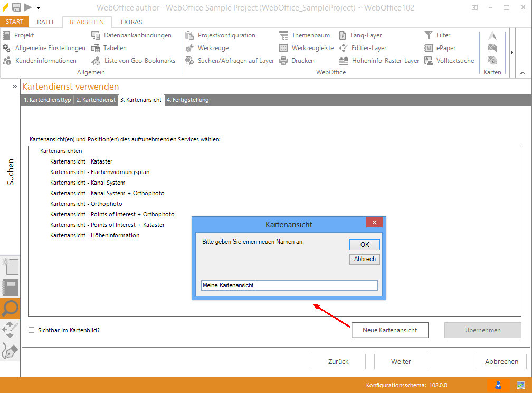Enable the 'Sichtbar im Kartenbild?' checkbox

point(32,330)
